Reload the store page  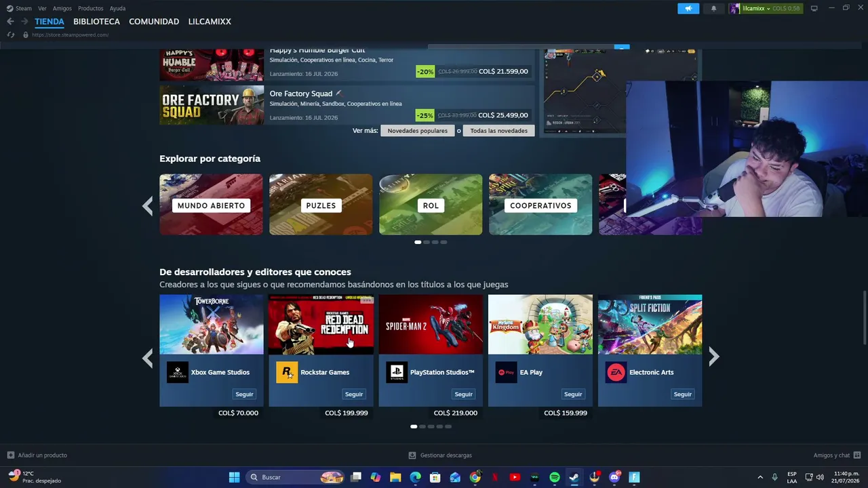coord(11,35)
